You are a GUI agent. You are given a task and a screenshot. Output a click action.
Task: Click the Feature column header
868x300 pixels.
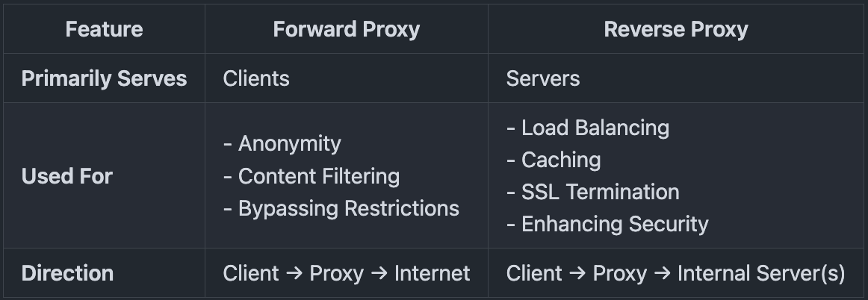coord(104,30)
